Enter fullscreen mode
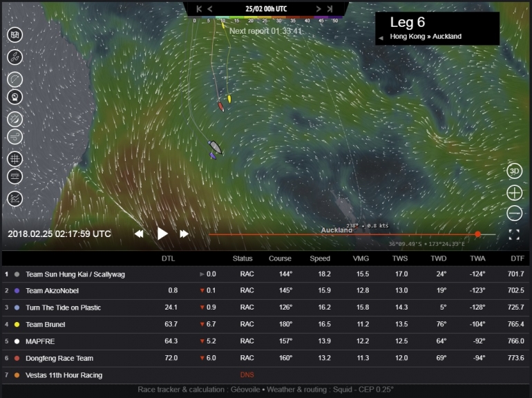Image resolution: width=532 pixels, height=398 pixels. (514, 234)
